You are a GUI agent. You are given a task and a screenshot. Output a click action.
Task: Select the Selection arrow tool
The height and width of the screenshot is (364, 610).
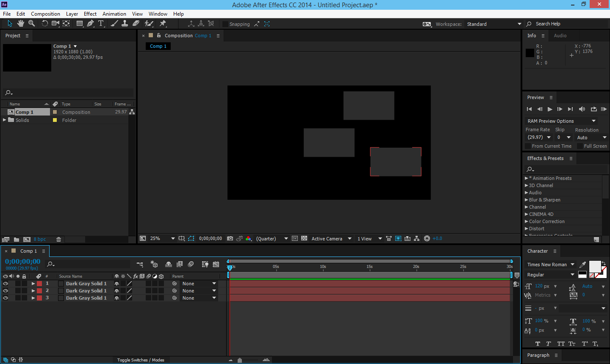[x=10, y=24]
